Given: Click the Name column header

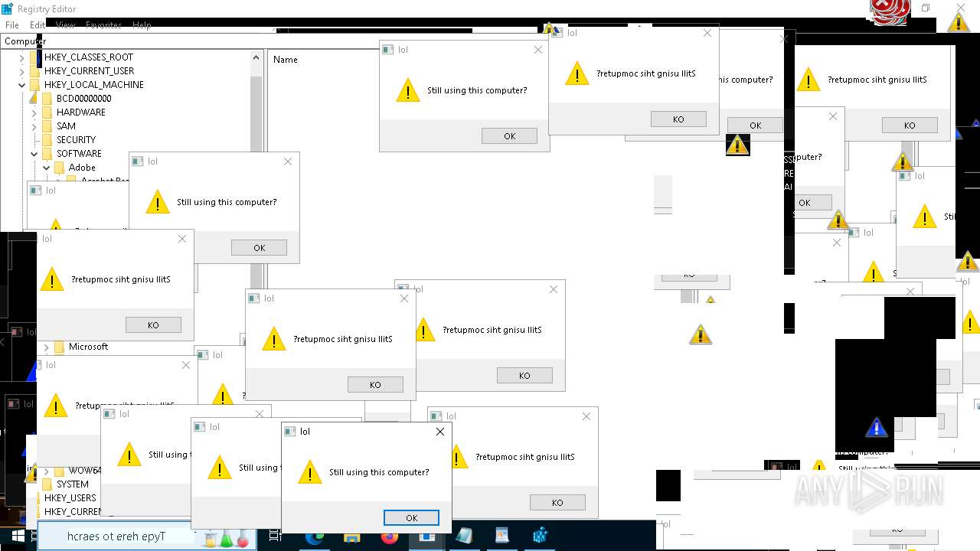Looking at the screenshot, I should [286, 60].
